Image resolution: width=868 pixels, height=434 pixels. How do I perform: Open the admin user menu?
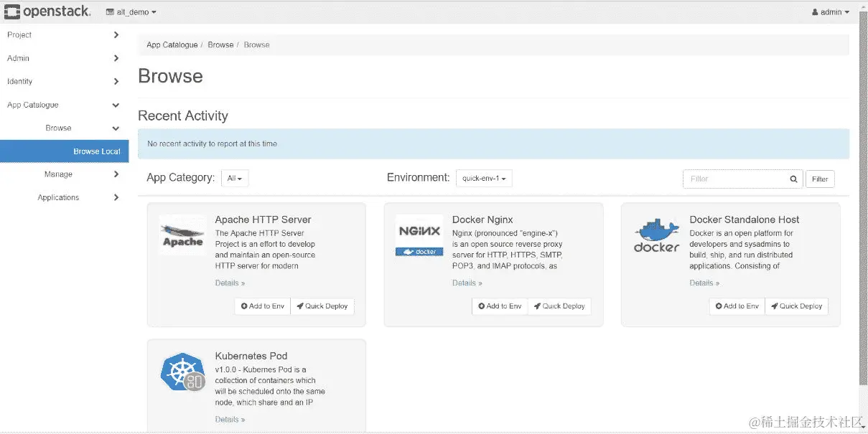point(831,12)
